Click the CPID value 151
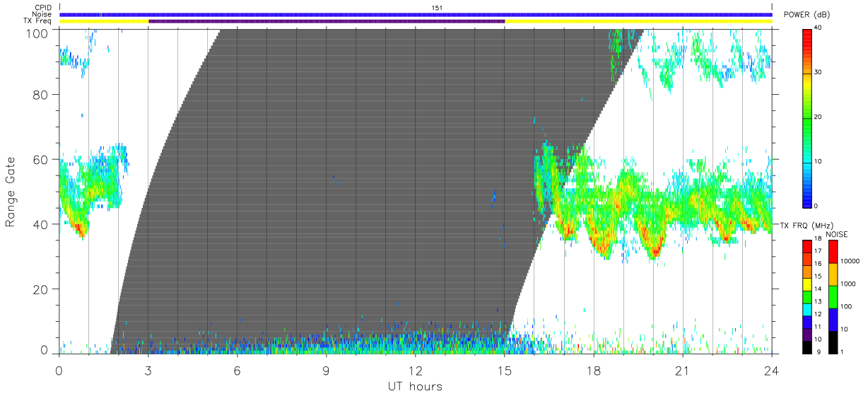This screenshot has width=868, height=401. [x=437, y=8]
